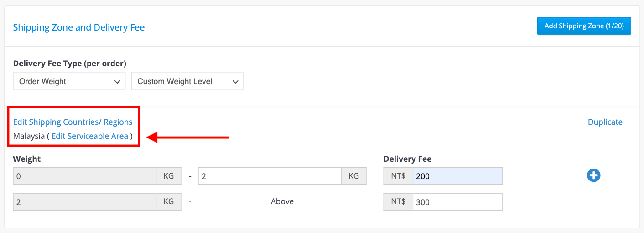
Task: Click Add Shipping Zone (1/20) button
Action: (x=584, y=26)
